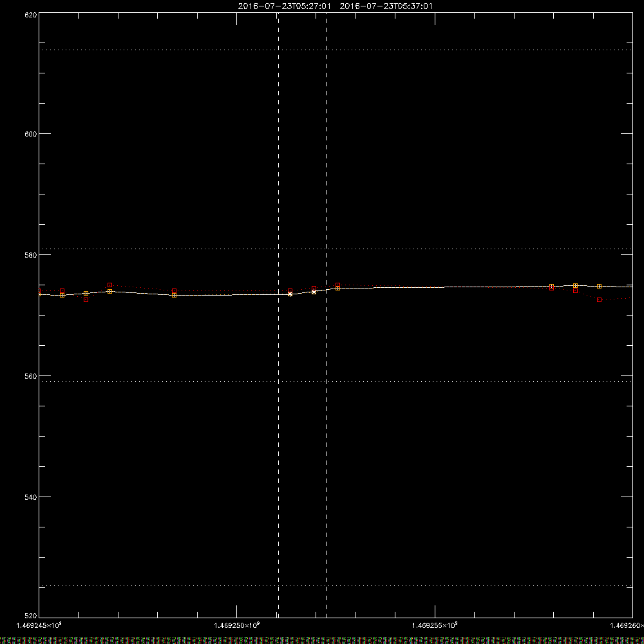This screenshot has width=644, height=644.
Task: Click the start timestamp 2016-07-23T05:27:01 in the title
Action: [x=284, y=6]
